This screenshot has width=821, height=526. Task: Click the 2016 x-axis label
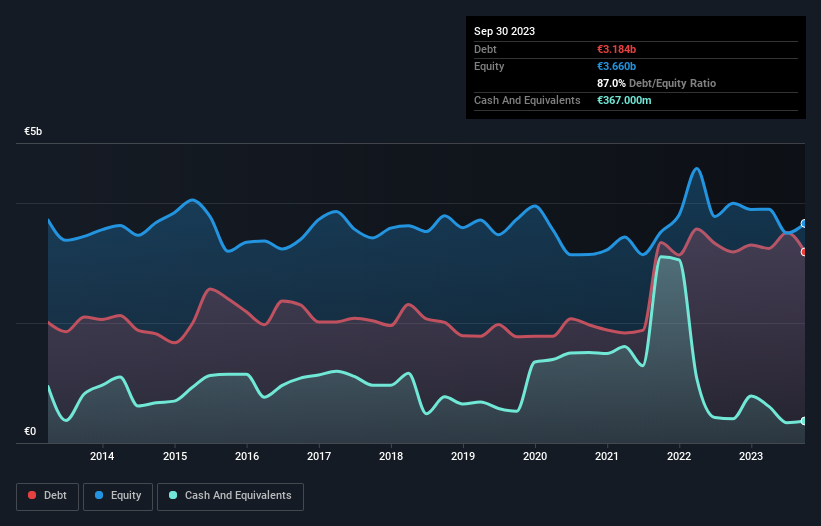(247, 456)
